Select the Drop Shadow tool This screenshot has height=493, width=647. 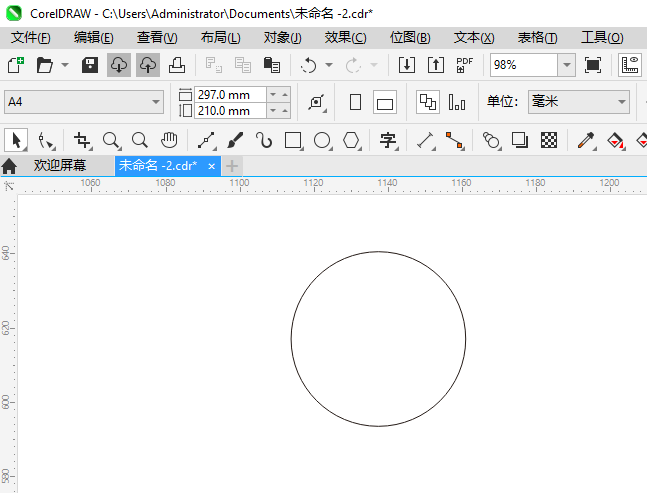[520, 140]
